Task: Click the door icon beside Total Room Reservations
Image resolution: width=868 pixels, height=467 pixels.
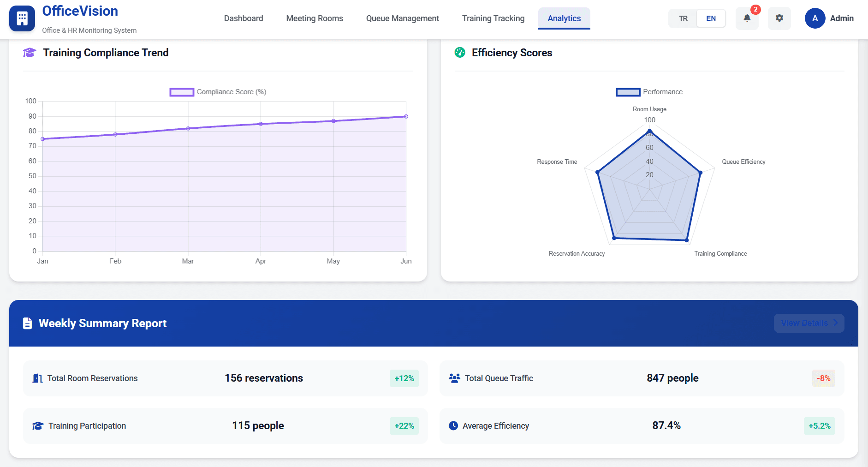Action: (x=37, y=378)
